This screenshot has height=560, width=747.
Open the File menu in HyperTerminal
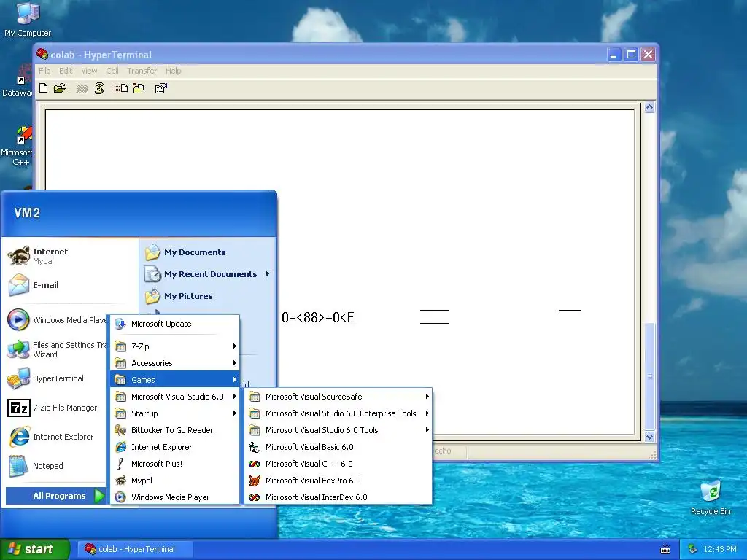tap(44, 71)
